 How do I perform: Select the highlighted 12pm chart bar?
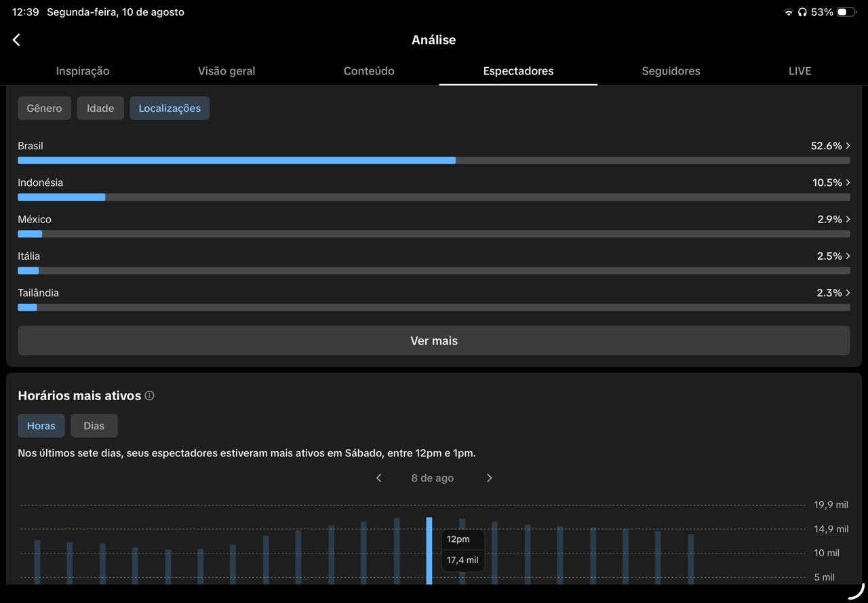coord(429,551)
